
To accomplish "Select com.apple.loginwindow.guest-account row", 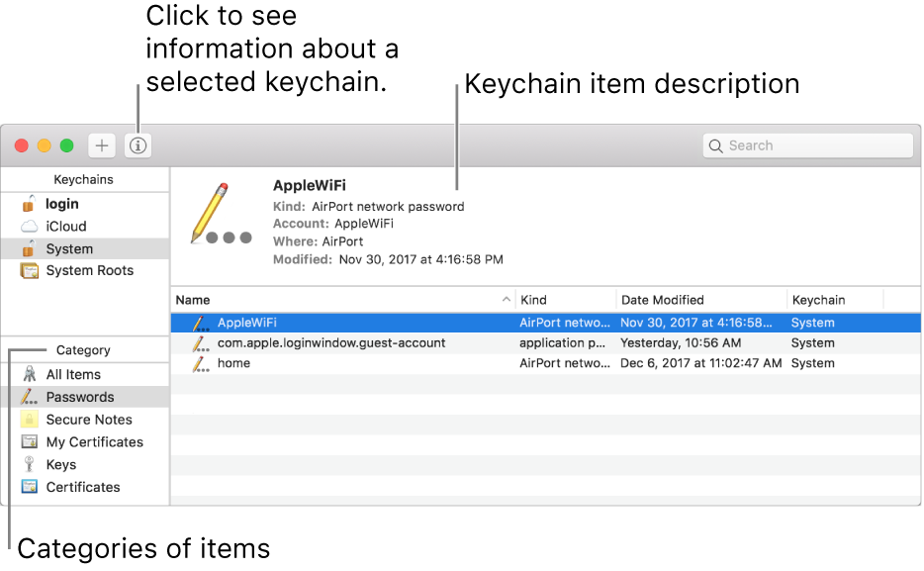I will (546, 343).
